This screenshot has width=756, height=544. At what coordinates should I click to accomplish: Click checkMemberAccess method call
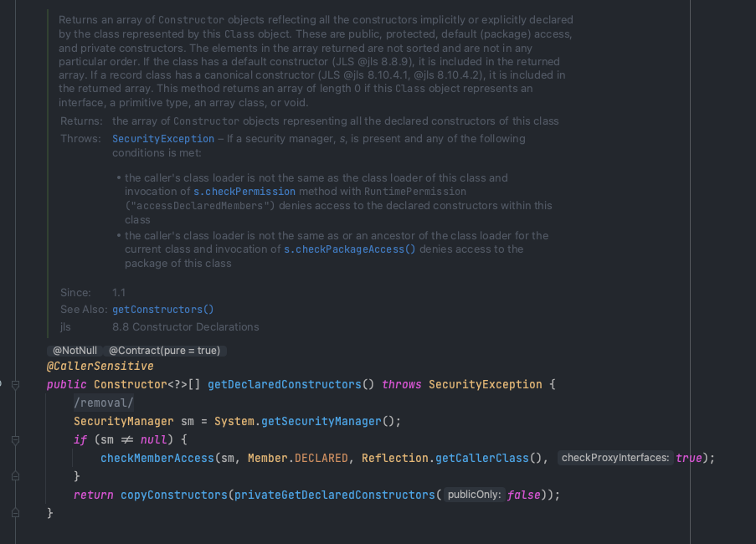[157, 459]
